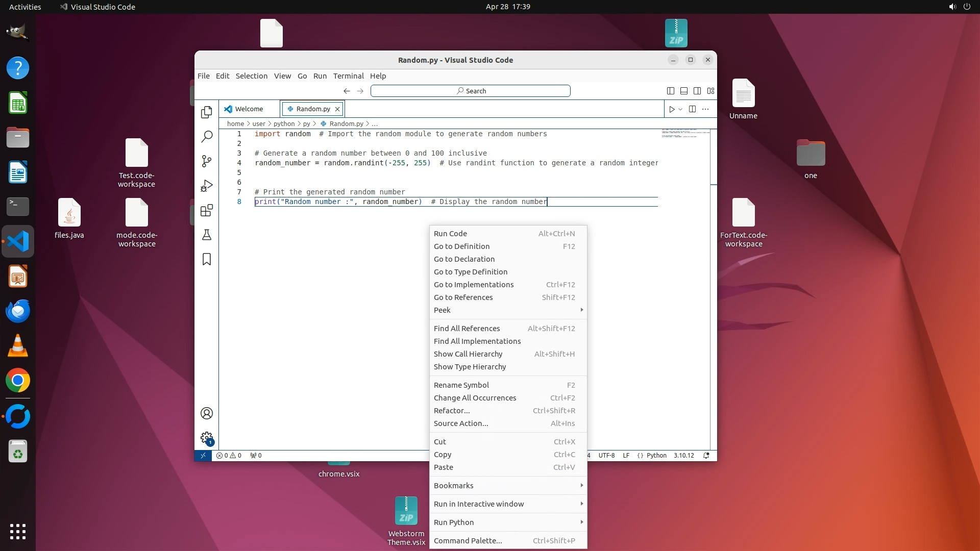Open the Bookmarks view in activity bar

[206, 259]
